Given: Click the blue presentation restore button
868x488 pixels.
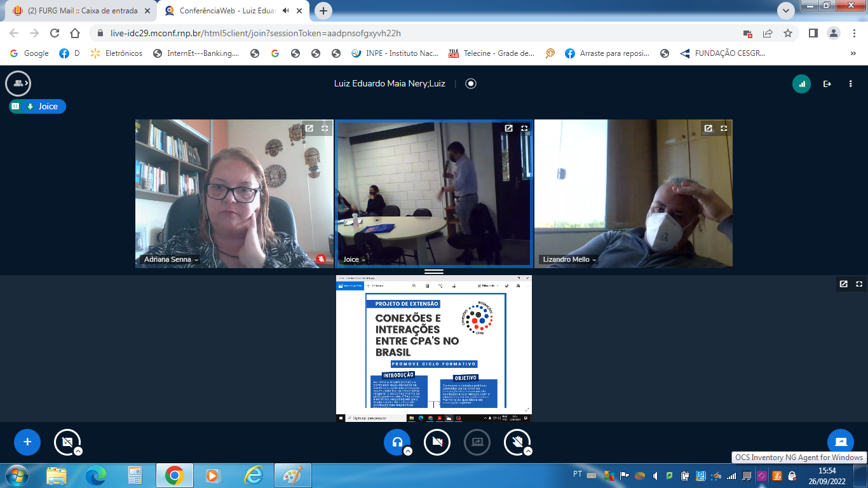Looking at the screenshot, I should [841, 442].
